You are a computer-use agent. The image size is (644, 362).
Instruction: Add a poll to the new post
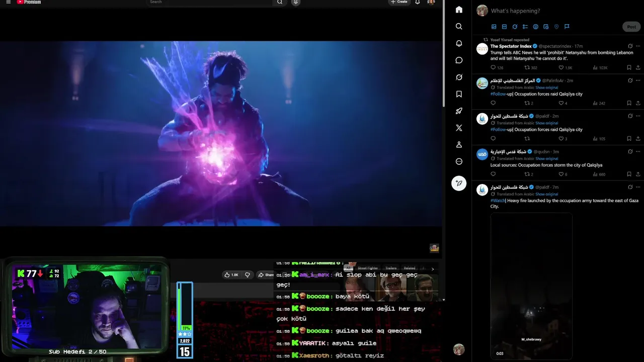pos(525,27)
